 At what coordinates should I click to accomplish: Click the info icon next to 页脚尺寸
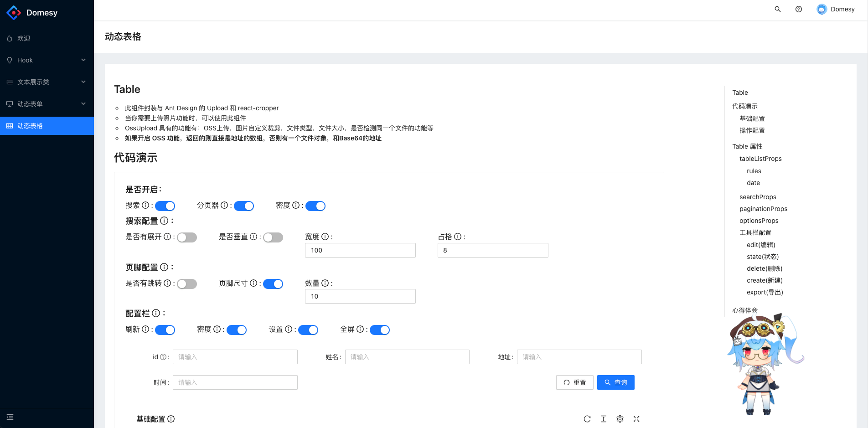pyautogui.click(x=253, y=284)
